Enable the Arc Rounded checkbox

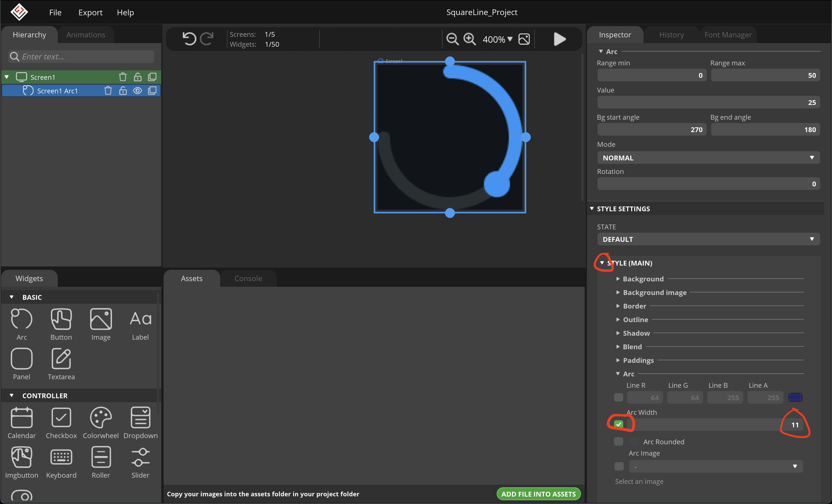pos(618,441)
